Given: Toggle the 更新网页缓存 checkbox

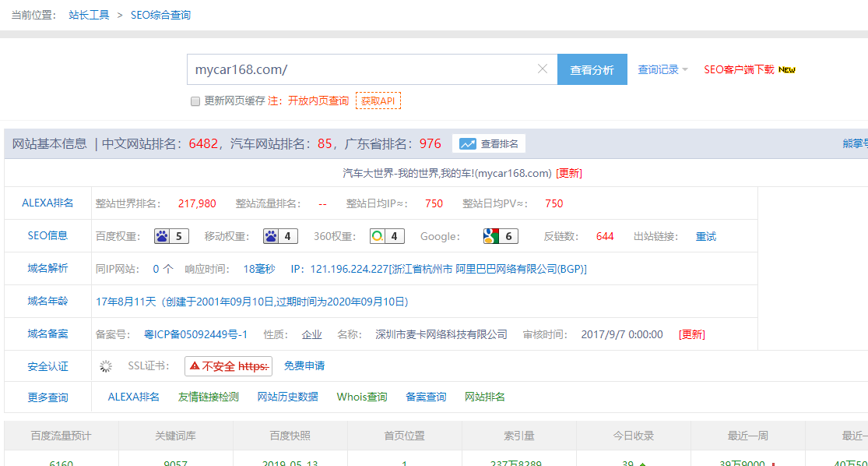Looking at the screenshot, I should [195, 101].
